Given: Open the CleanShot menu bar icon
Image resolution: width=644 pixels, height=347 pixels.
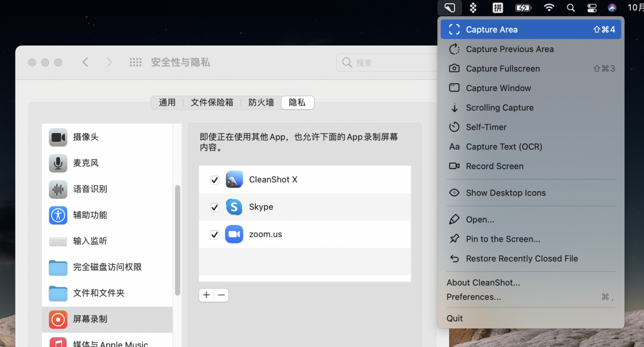Looking at the screenshot, I should point(449,8).
